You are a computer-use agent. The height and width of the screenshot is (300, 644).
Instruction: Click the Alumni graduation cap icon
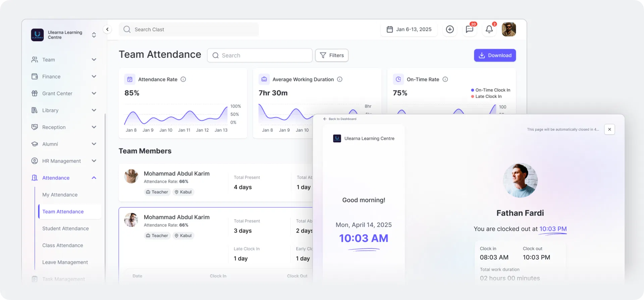(x=35, y=144)
